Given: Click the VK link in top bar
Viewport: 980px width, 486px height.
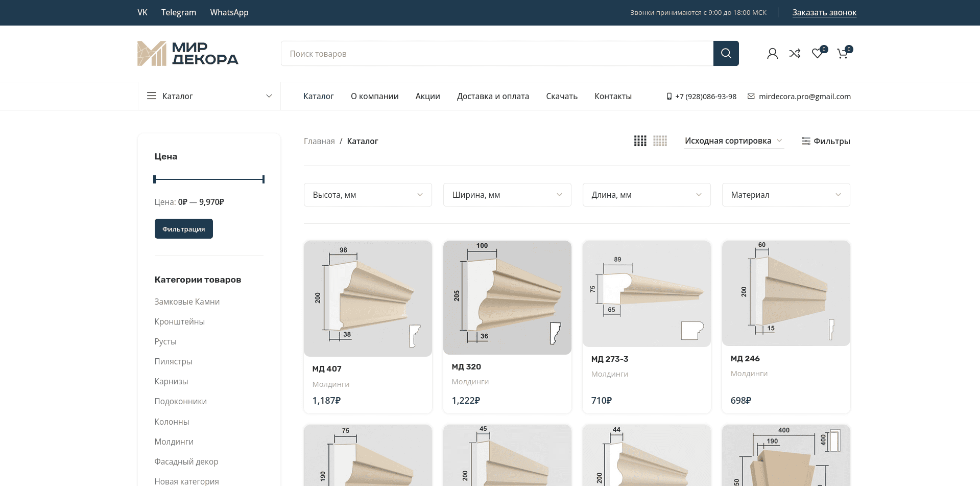Looking at the screenshot, I should [x=142, y=12].
